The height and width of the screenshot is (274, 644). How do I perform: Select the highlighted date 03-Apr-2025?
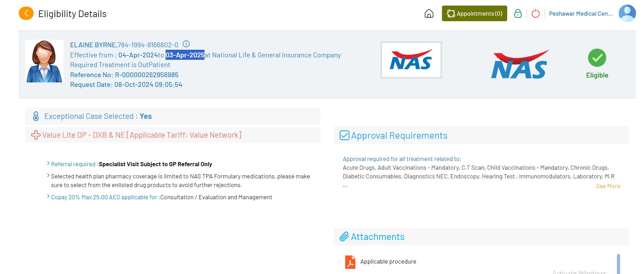(185, 55)
